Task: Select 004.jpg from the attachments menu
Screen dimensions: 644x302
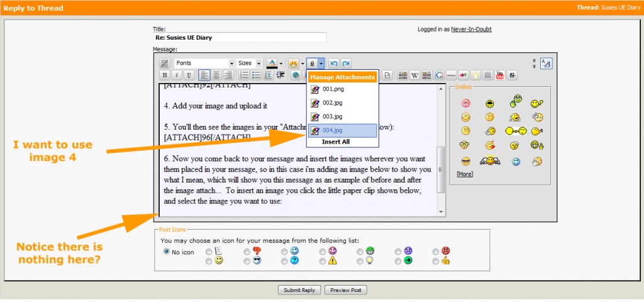Action: click(x=341, y=130)
